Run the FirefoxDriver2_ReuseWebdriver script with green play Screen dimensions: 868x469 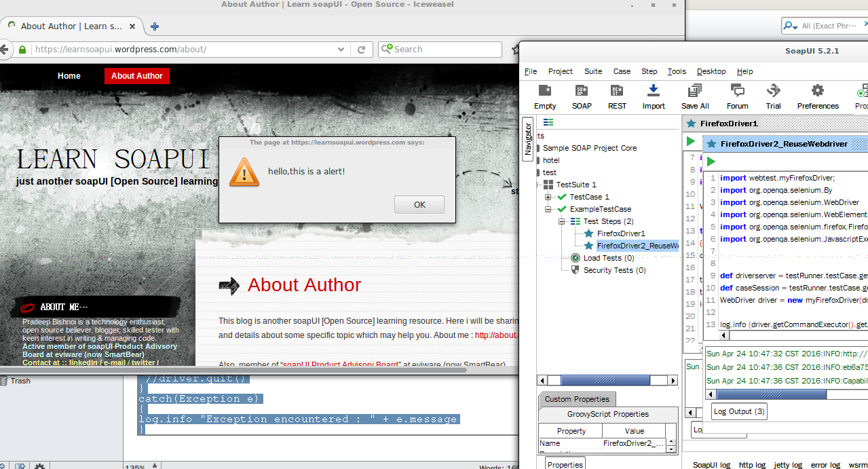point(711,162)
